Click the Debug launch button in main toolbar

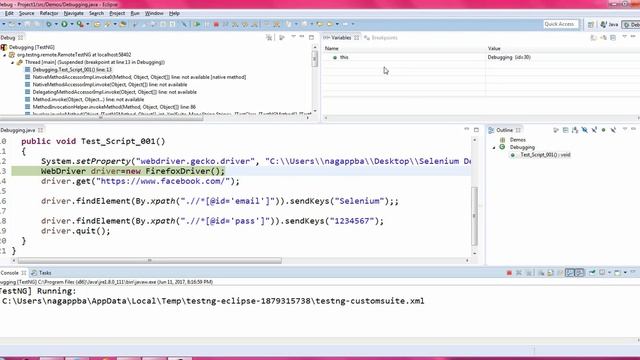pyautogui.click(x=49, y=24)
